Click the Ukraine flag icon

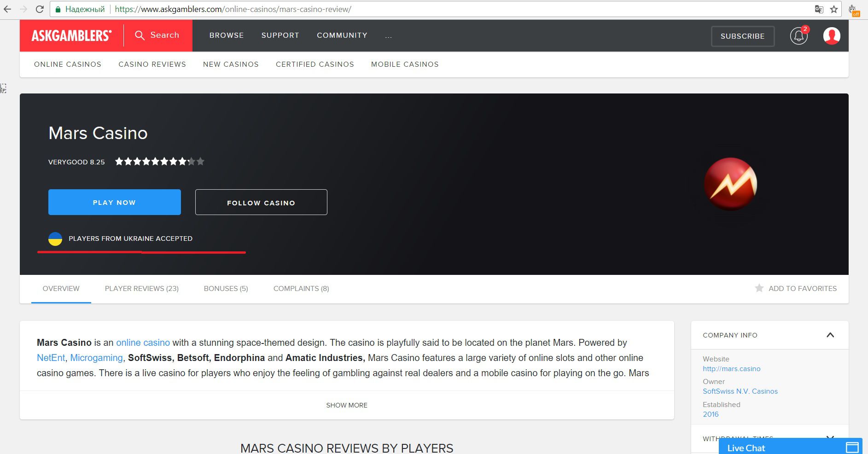pos(55,239)
